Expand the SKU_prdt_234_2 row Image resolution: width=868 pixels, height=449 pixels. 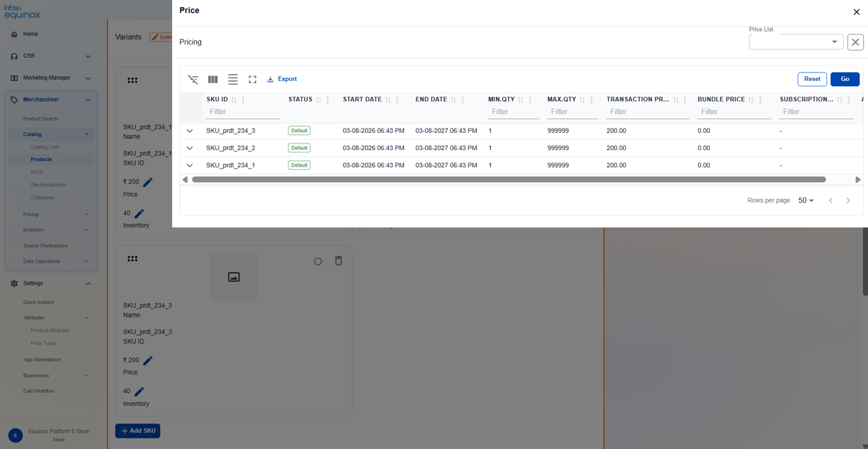pyautogui.click(x=190, y=148)
